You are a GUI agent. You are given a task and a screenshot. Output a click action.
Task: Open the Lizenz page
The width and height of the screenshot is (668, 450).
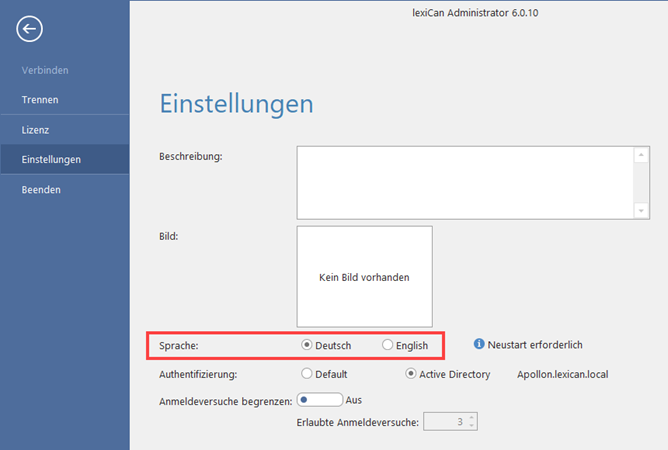click(36, 130)
